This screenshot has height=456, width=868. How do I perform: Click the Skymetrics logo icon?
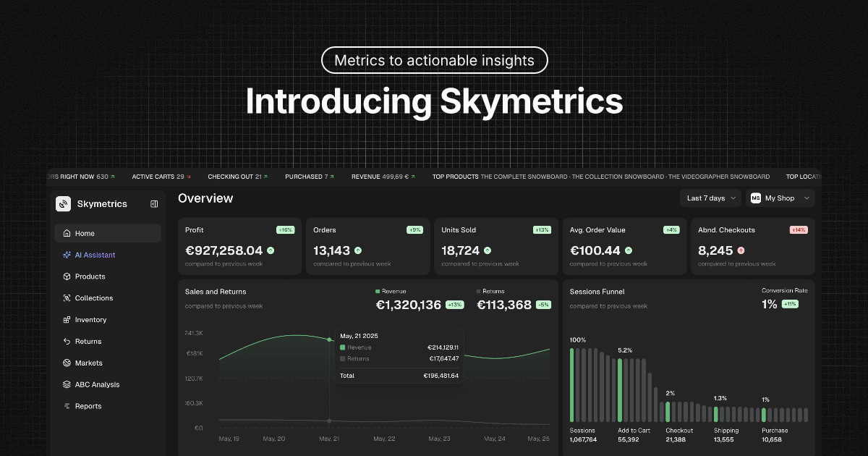coord(64,204)
